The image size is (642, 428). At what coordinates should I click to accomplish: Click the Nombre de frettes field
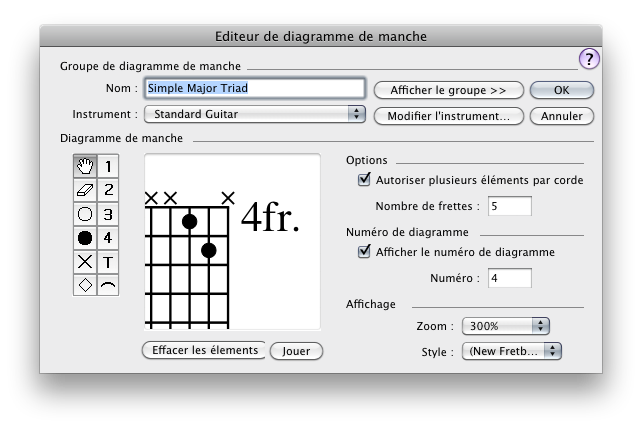tap(509, 207)
